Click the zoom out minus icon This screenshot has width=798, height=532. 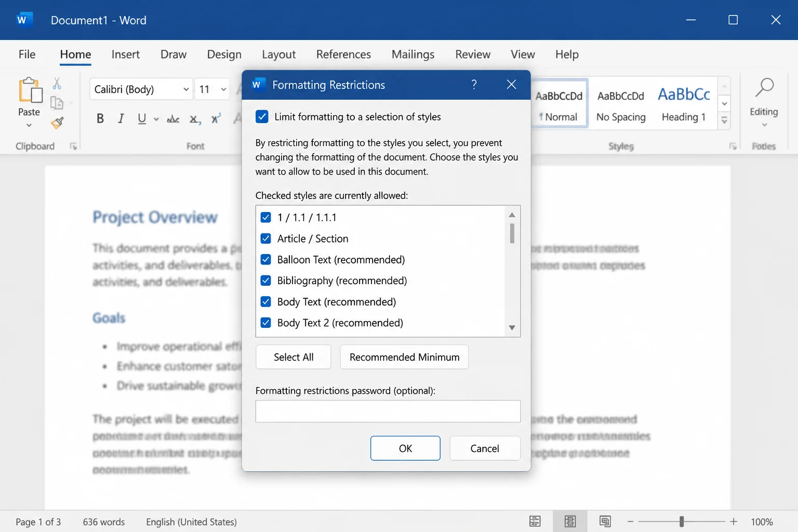click(x=630, y=521)
